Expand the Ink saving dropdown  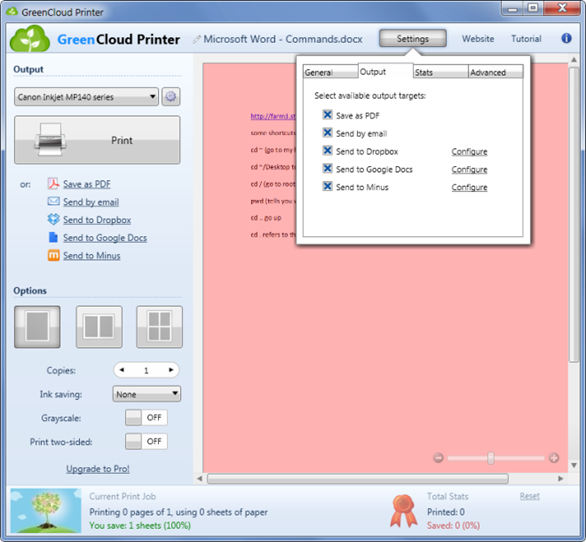coord(146,394)
